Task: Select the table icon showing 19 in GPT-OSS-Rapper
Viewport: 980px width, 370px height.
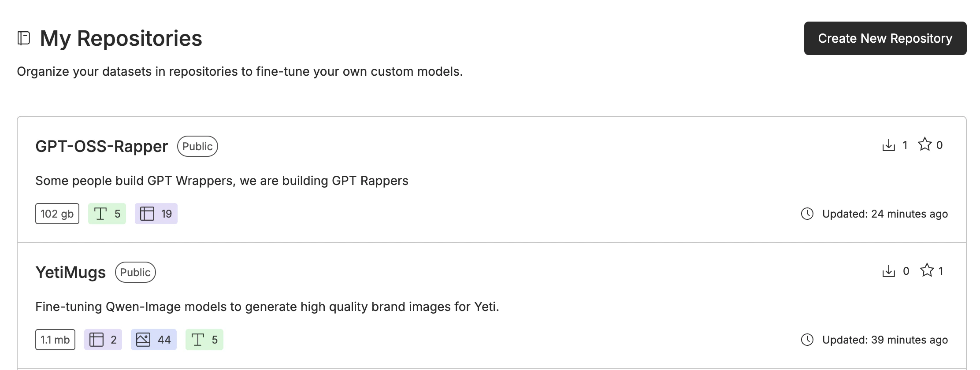Action: 147,213
